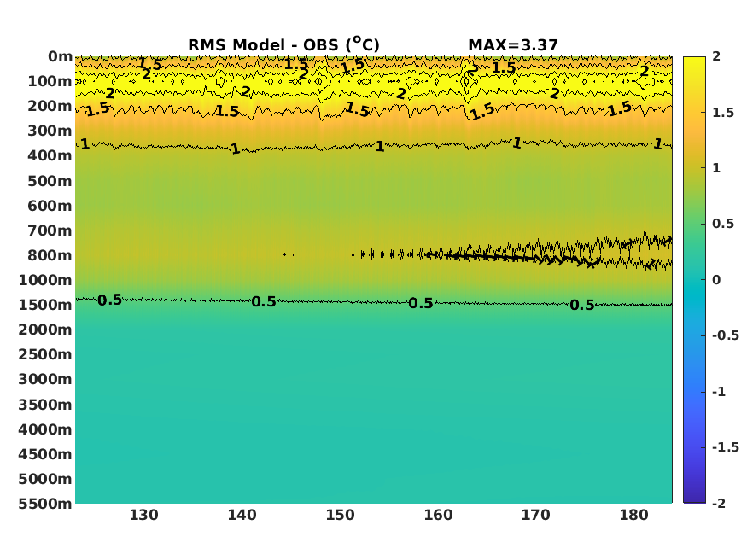Click the colorbar tick label "0"
The width and height of the screenshot is (747, 560).
click(x=716, y=280)
